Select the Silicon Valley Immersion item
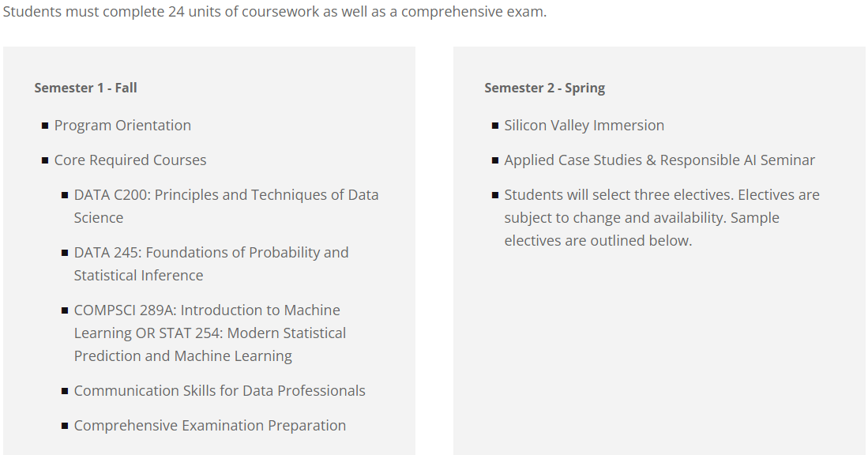The width and height of the screenshot is (868, 455). coord(584,126)
